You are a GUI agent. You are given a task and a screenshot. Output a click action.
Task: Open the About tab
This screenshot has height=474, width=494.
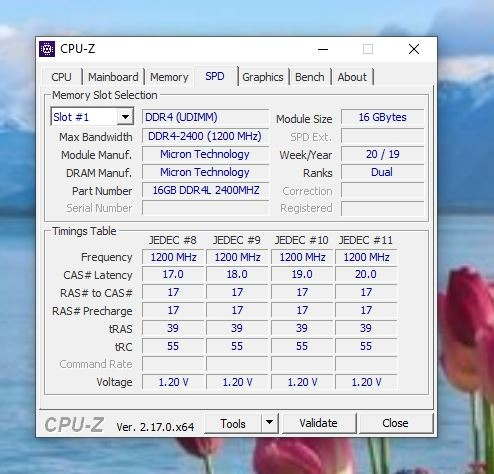tap(352, 77)
